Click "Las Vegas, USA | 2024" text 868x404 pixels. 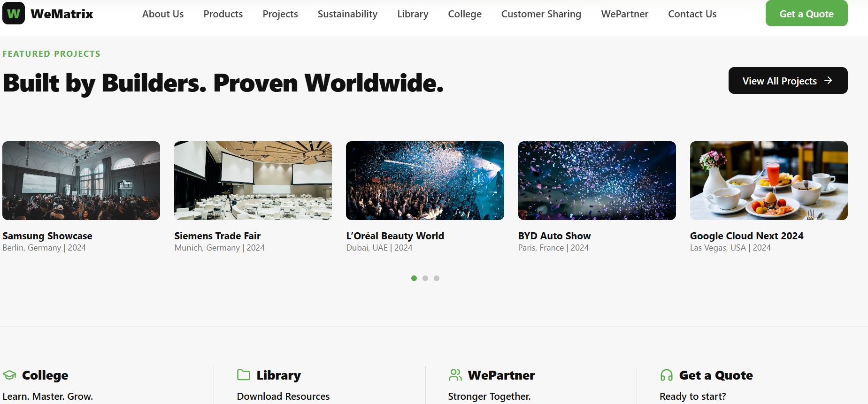[730, 248]
